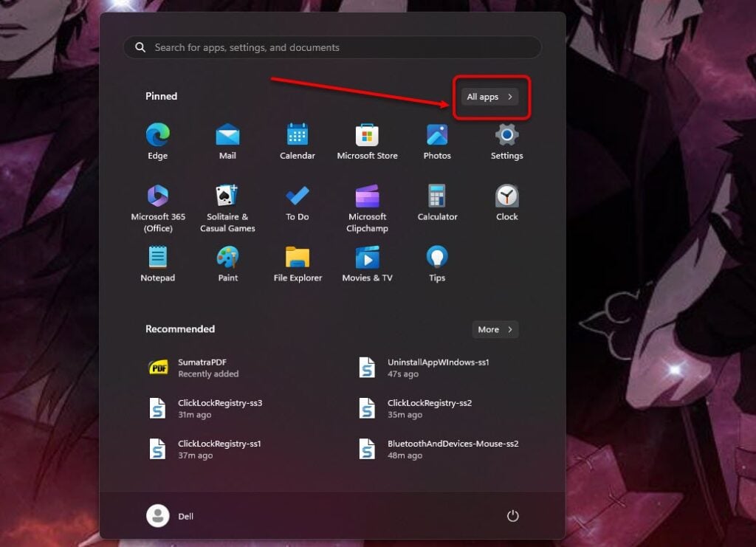Click the Start menu search field

click(332, 47)
